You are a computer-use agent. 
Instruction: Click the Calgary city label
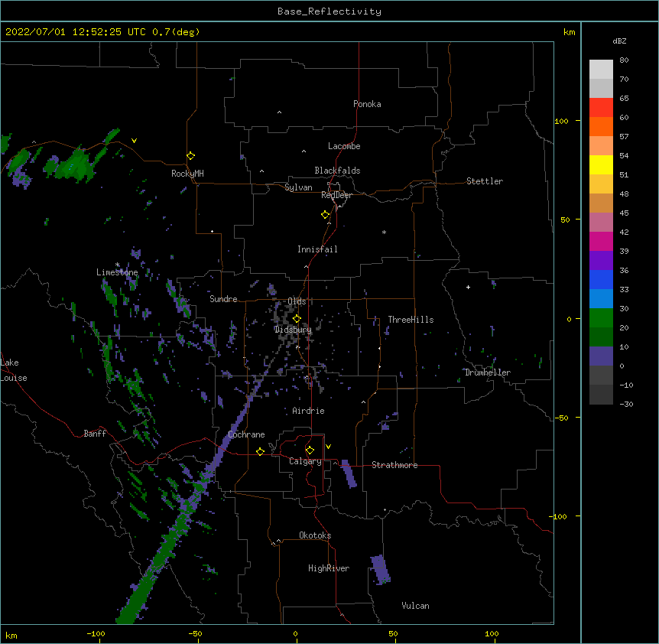(305, 461)
